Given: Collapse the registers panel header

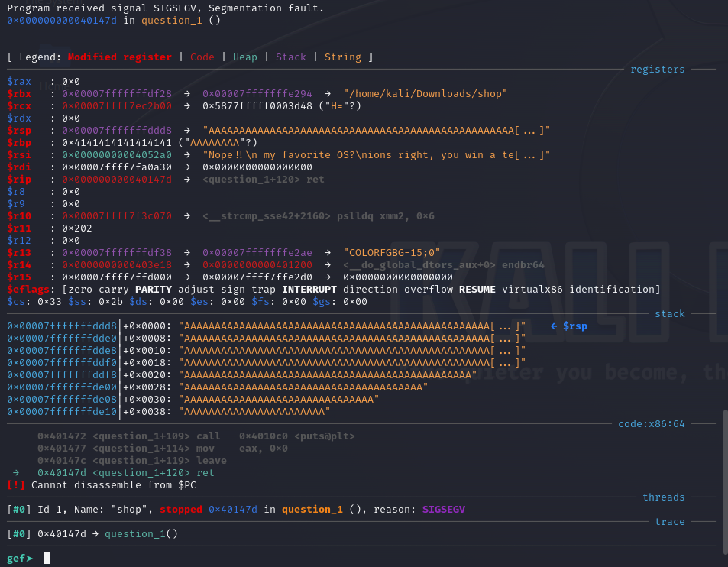Looking at the screenshot, I should (x=658, y=69).
